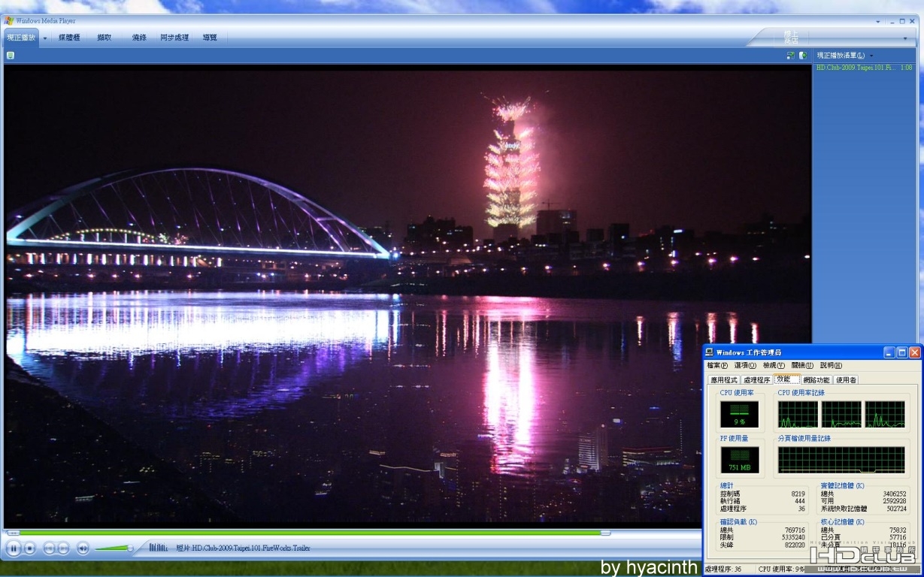The image size is (924, 577).
Task: Expand the 現正播放 tab dropdown arrow
Action: (44, 38)
